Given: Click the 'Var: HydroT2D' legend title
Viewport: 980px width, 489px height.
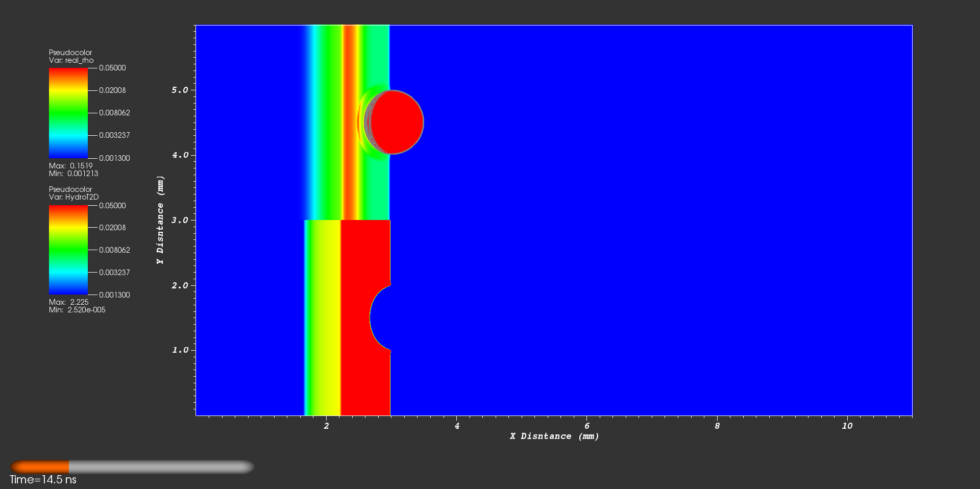Looking at the screenshot, I should (74, 197).
